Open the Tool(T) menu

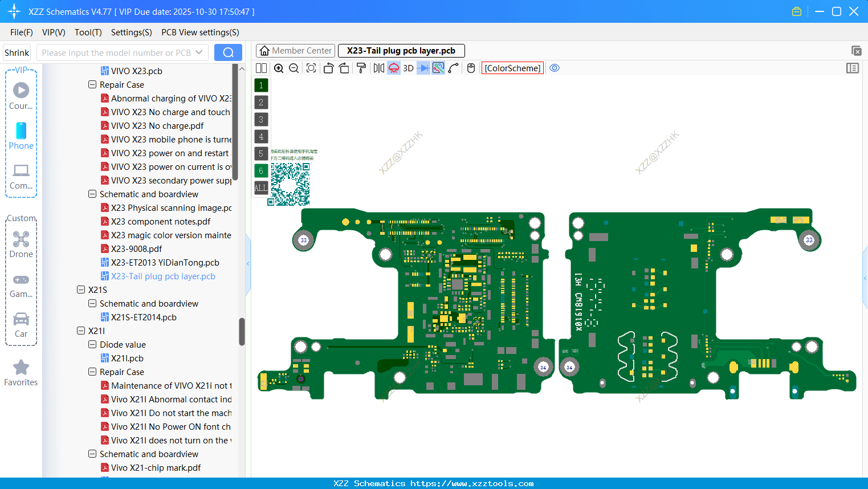[x=88, y=32]
